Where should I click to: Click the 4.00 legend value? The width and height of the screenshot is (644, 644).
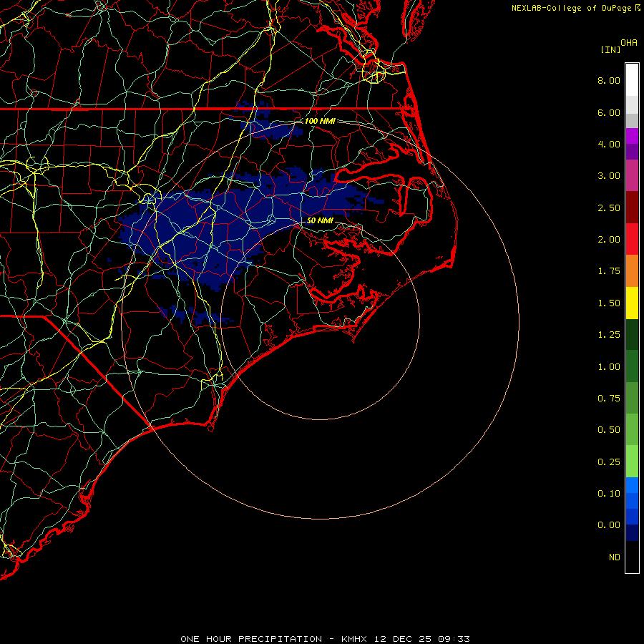tap(609, 144)
